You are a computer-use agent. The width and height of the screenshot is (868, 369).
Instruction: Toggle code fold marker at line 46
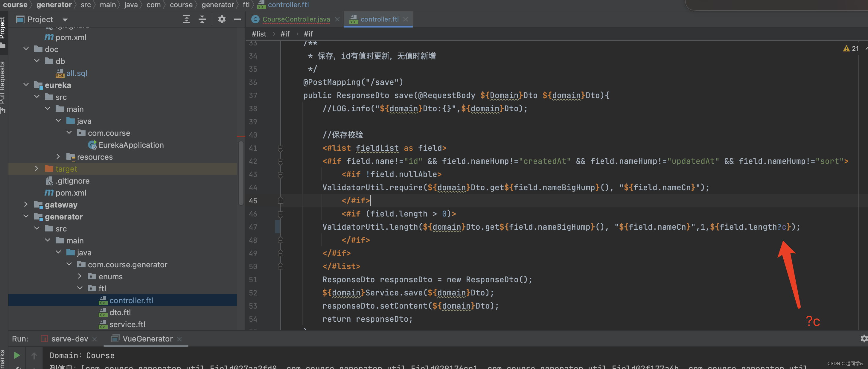pyautogui.click(x=280, y=214)
